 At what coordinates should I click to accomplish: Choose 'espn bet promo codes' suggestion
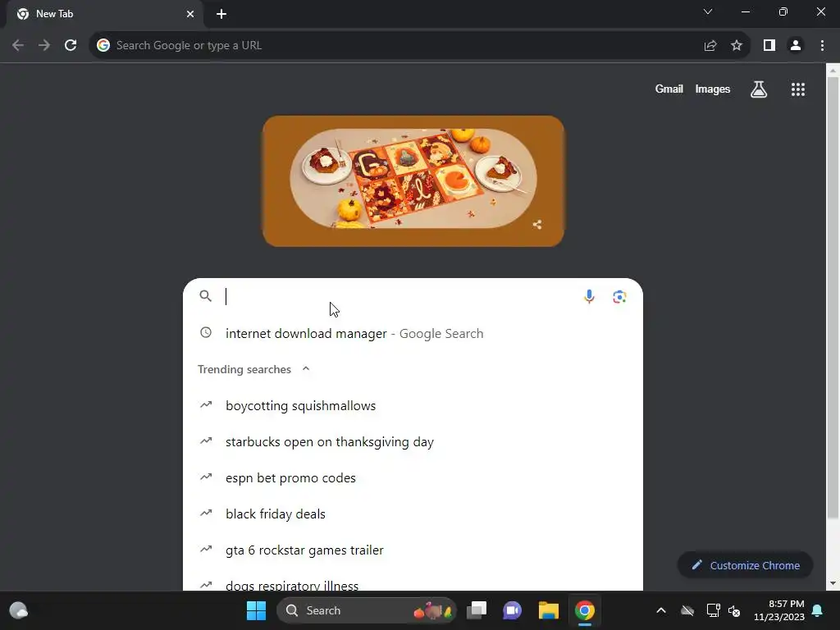click(413, 477)
